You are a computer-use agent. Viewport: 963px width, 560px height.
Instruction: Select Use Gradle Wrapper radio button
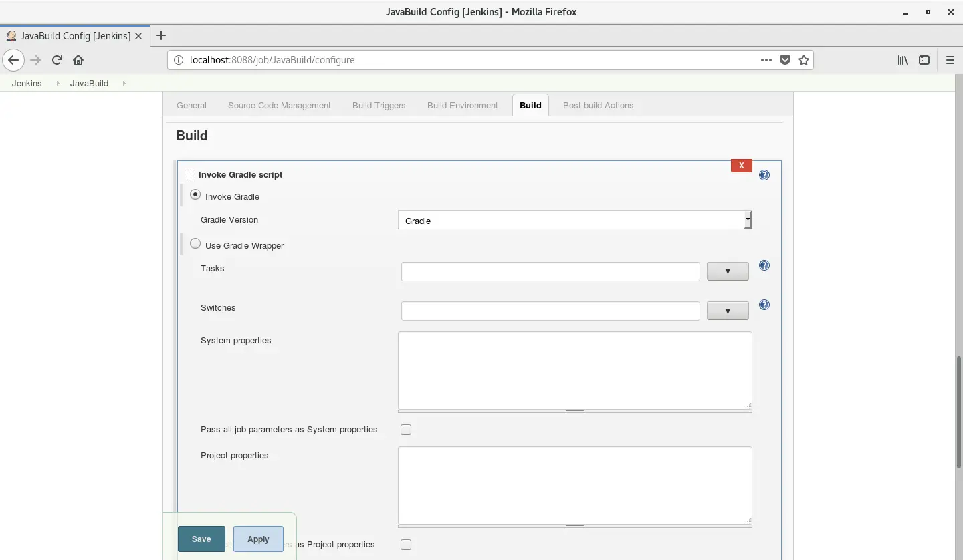coord(195,244)
